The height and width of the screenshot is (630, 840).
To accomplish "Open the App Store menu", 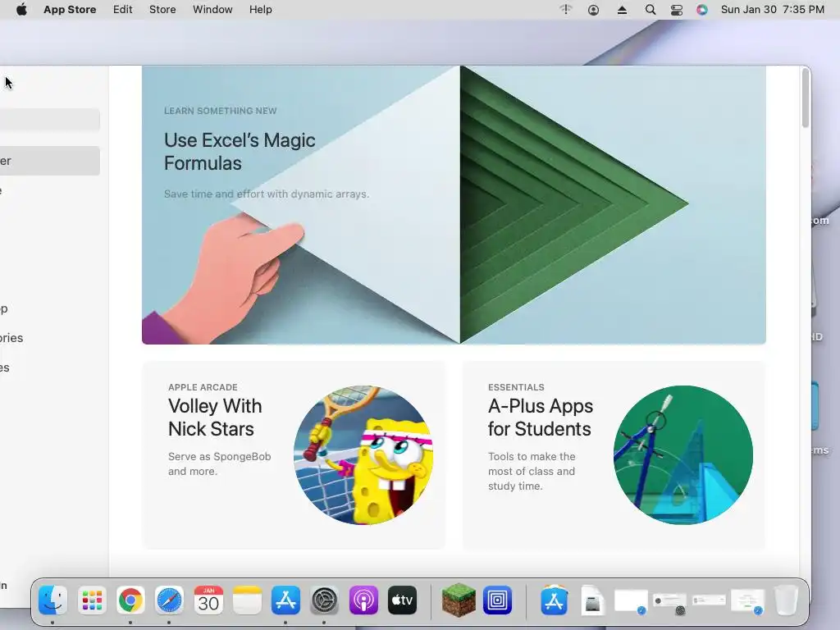I will [70, 10].
